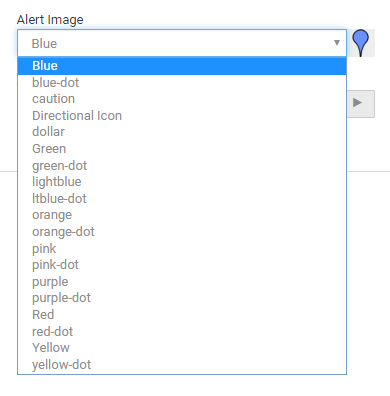
Task: Select the highlighted Blue option
Action: [x=182, y=66]
